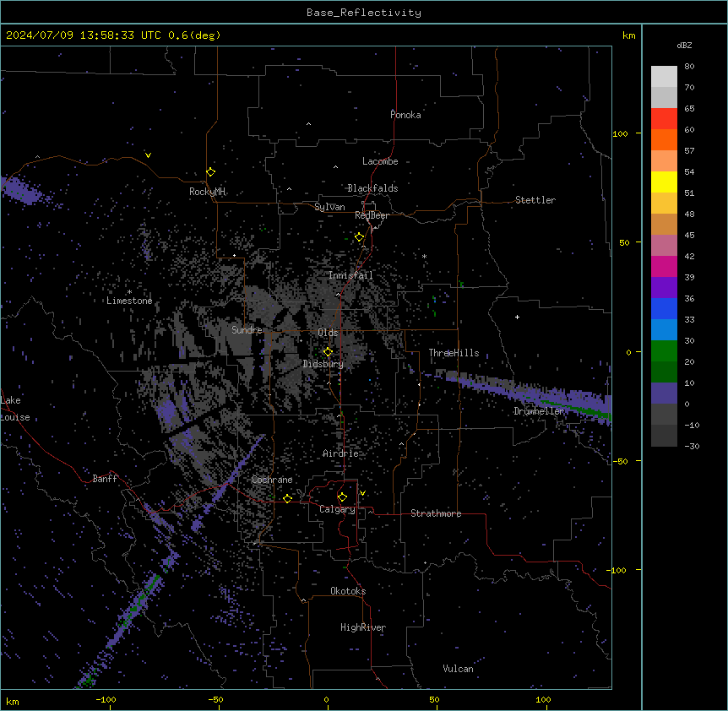Pick the magenta 39-42 dBZ legend swatch
Screen dimensions: 728x711
[x=664, y=266]
